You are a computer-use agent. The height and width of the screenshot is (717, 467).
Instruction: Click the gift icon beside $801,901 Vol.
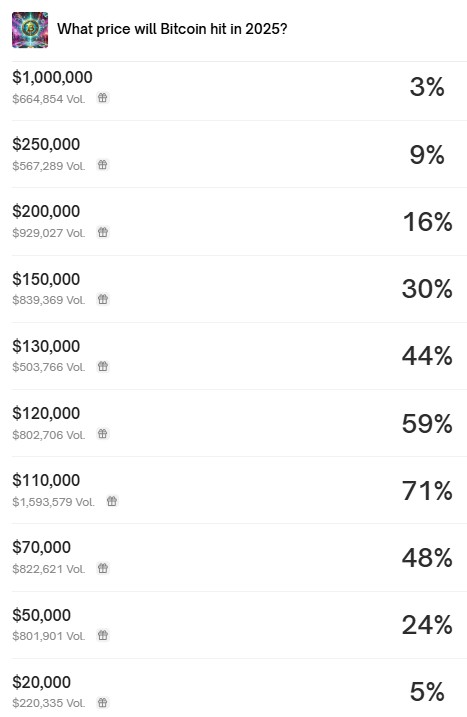point(102,635)
